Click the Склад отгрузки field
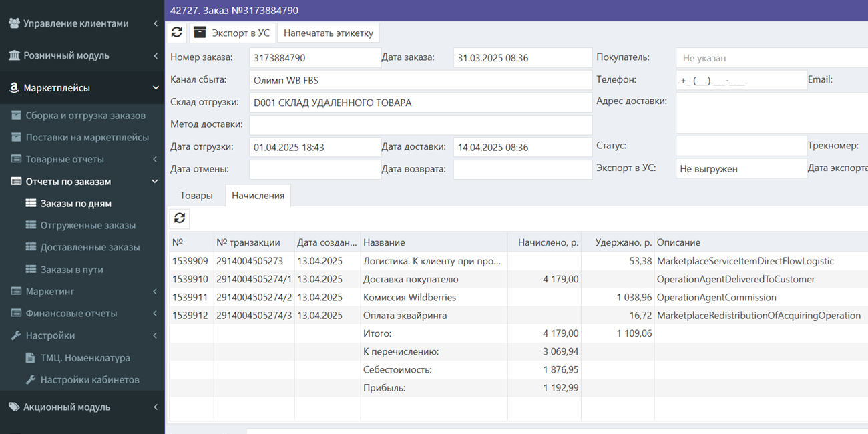Image resolution: width=868 pixels, height=434 pixels. (421, 103)
